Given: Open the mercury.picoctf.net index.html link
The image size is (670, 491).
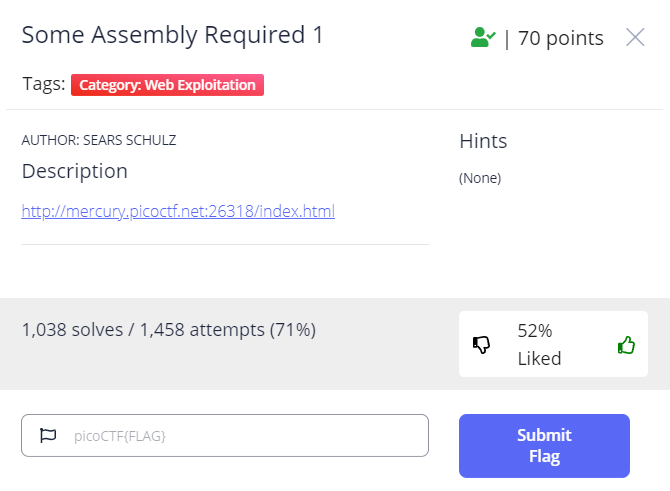Looking at the screenshot, I should click(178, 211).
